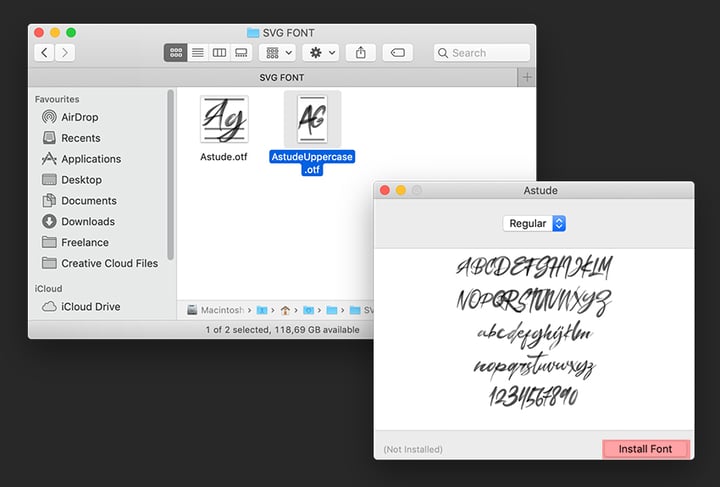
Task: Select the AstudeUppercase.otf file icon
Action: point(312,119)
